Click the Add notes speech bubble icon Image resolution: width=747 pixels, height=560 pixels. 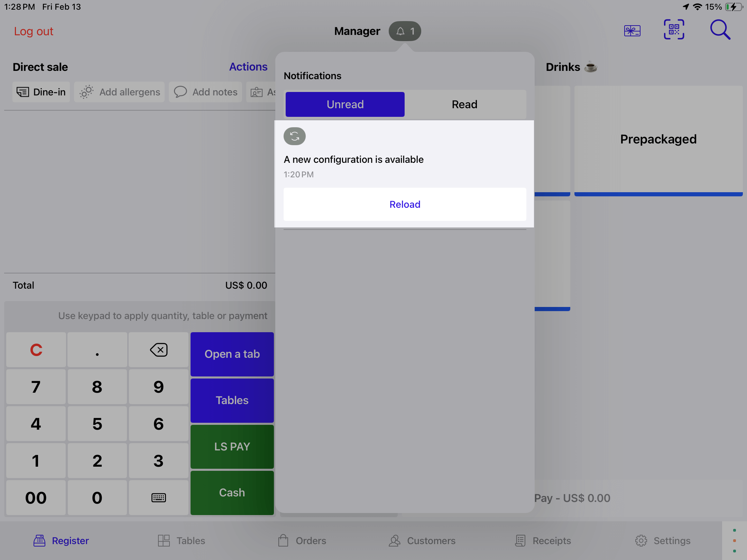181,92
